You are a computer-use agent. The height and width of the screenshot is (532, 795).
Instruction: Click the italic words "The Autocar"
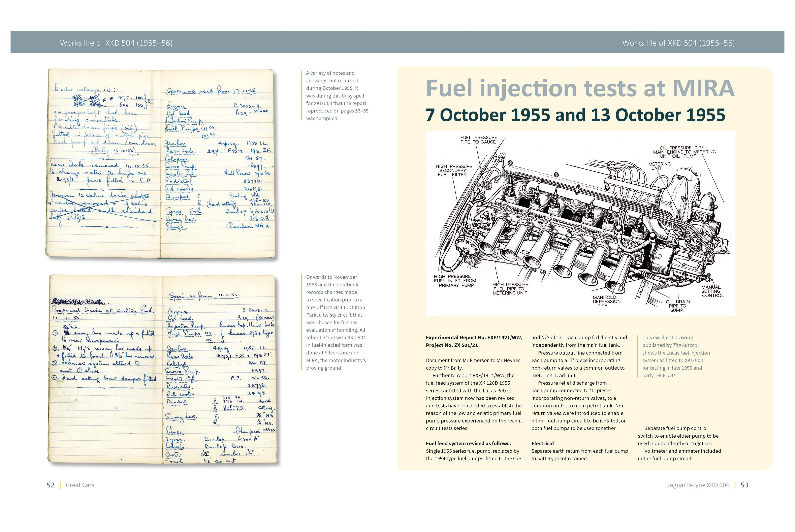pos(686,345)
